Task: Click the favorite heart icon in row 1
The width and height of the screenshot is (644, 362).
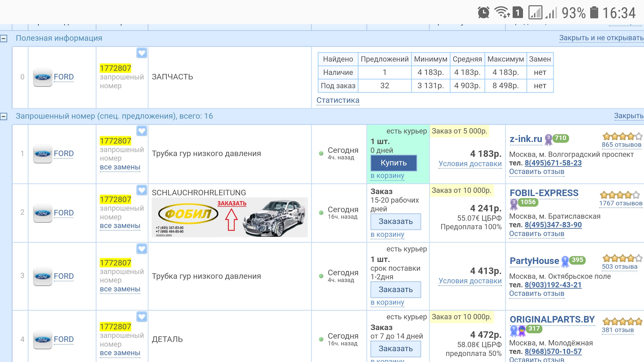Action: tap(142, 131)
